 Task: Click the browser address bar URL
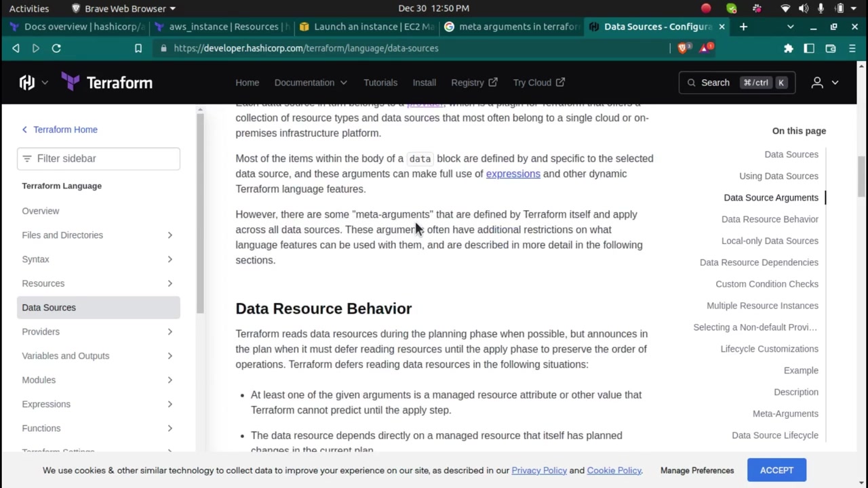point(306,48)
